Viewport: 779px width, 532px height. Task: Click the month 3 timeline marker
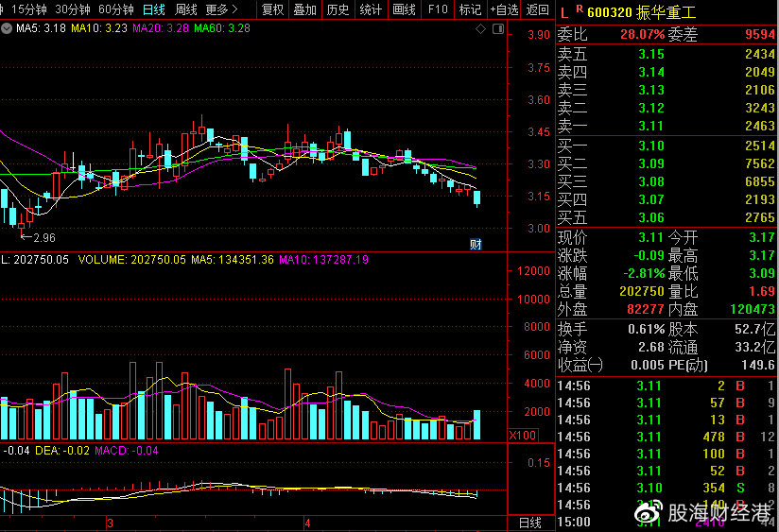click(111, 523)
